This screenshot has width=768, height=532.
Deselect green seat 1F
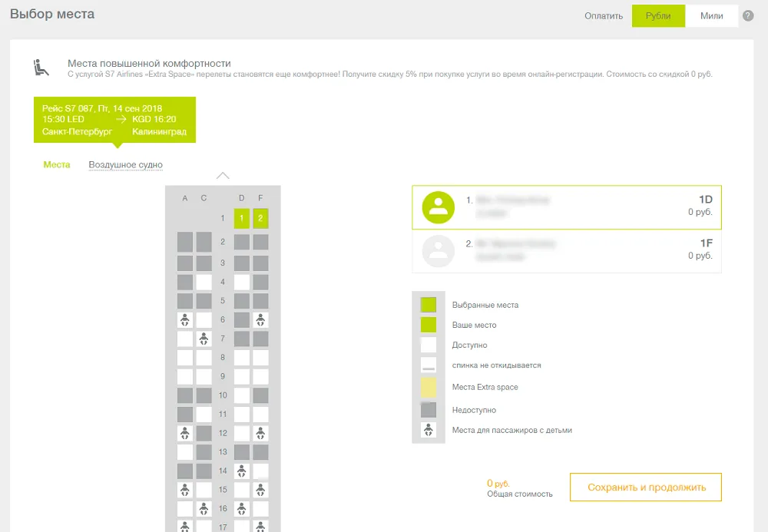pos(261,219)
